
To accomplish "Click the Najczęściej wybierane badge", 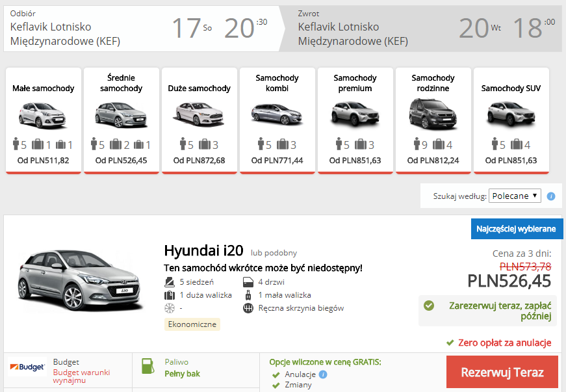I will (516, 229).
